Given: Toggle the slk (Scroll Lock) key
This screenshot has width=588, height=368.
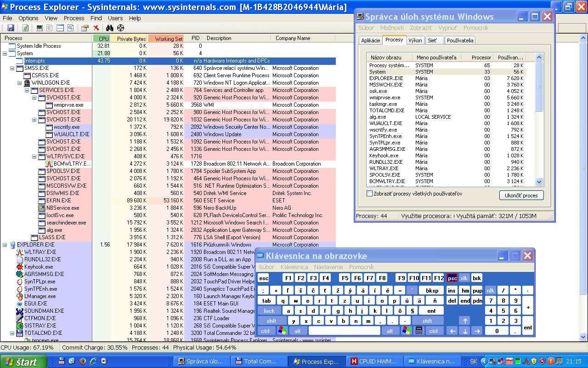Looking at the screenshot, I should click(464, 278).
